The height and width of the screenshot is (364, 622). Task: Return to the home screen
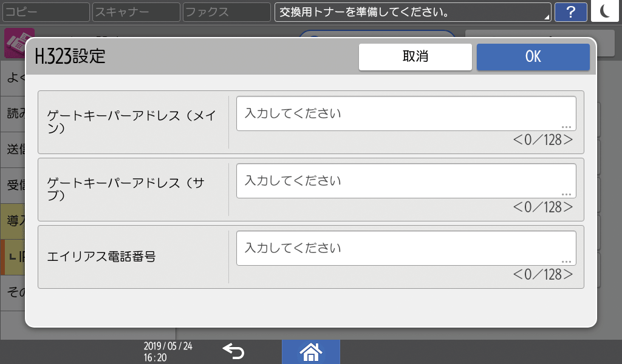coord(311,352)
